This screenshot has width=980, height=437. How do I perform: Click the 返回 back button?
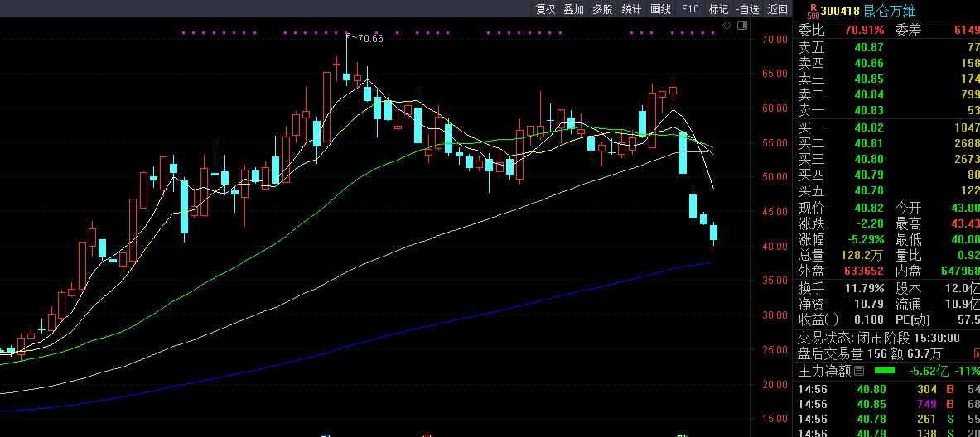click(x=777, y=10)
